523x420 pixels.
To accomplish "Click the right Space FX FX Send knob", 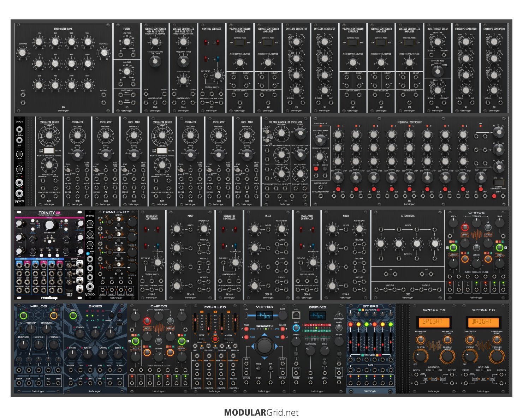I will click(x=470, y=356).
